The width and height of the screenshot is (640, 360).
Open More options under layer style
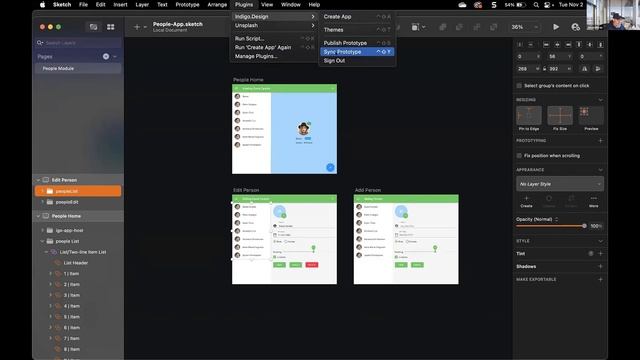point(593,201)
